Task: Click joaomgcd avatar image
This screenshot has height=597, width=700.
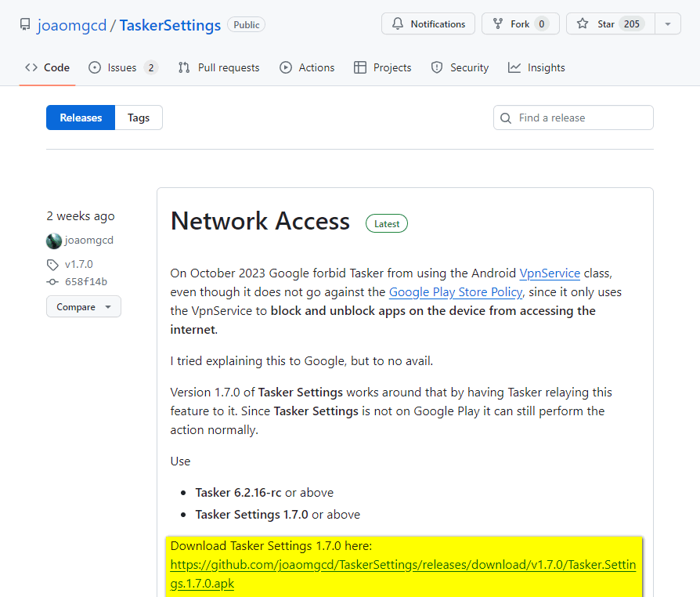Action: click(53, 241)
